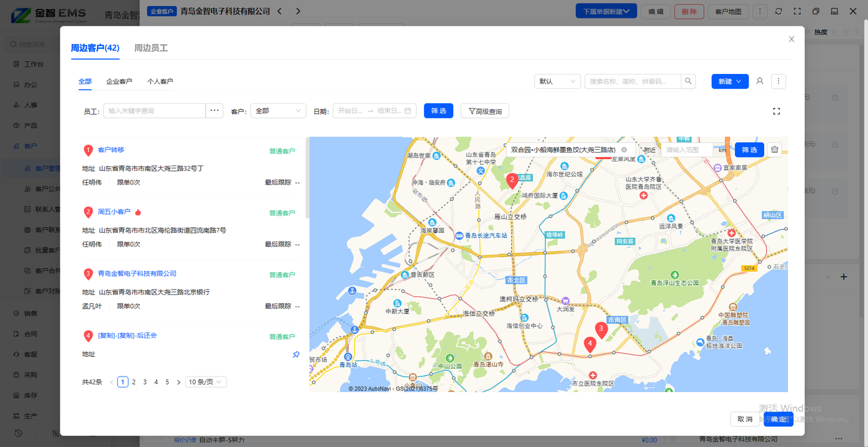
Task: Go to the previous customer with the left arrow
Action: point(280,11)
